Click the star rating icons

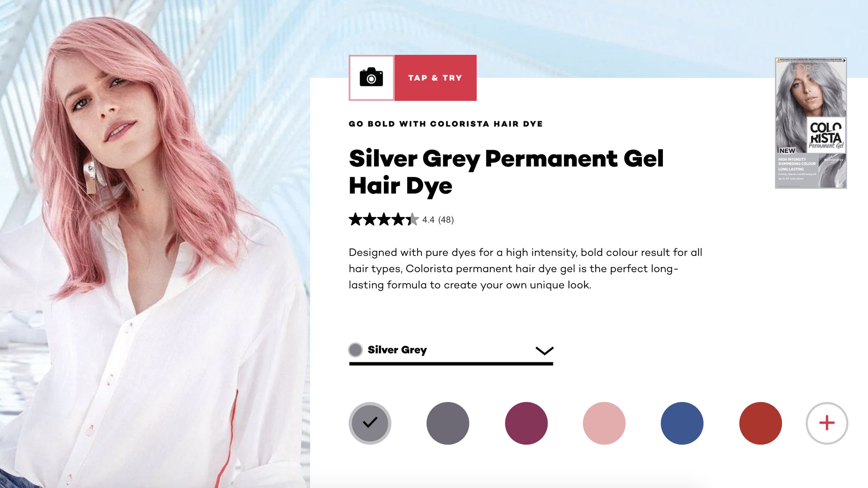tap(384, 219)
